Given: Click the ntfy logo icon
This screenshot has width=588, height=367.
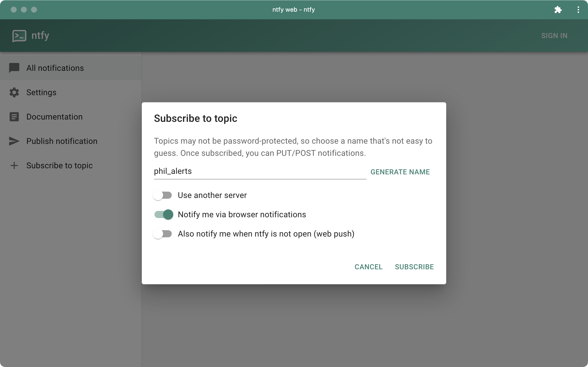Looking at the screenshot, I should 19,36.
